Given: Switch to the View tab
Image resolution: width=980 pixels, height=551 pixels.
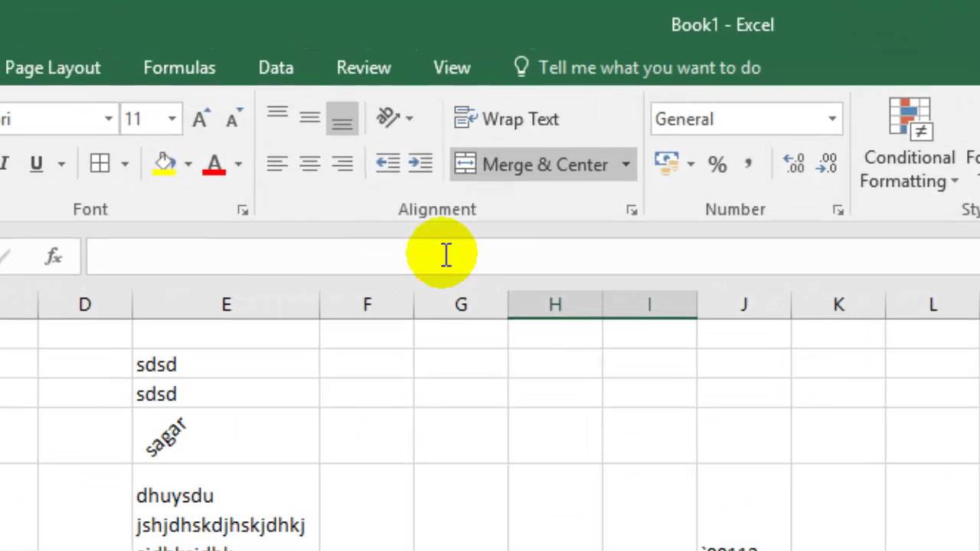Looking at the screenshot, I should tap(452, 67).
